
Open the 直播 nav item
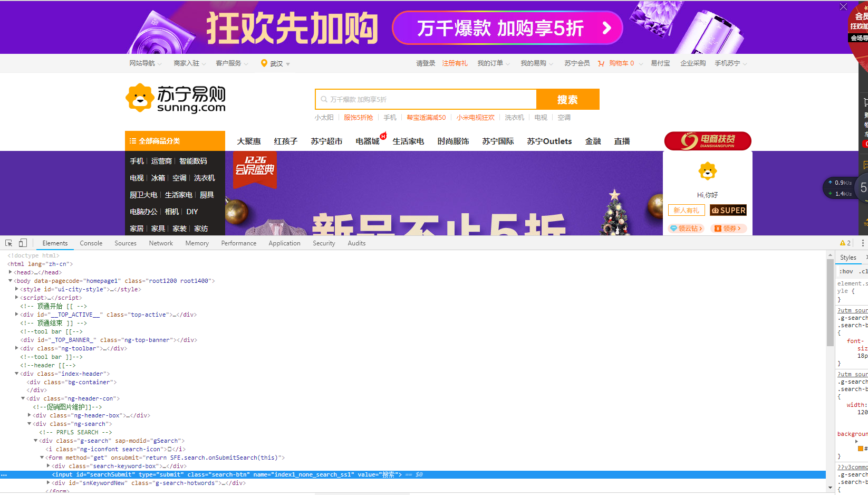[x=622, y=141]
